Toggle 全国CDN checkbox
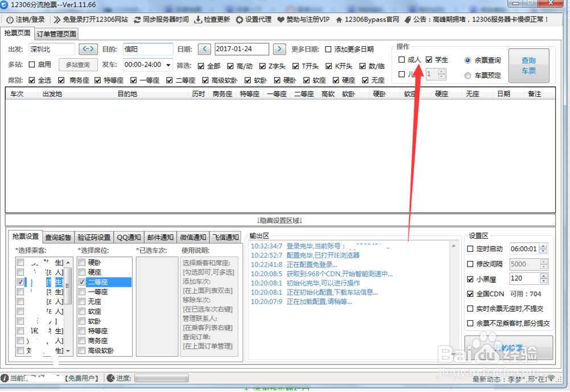Viewport: 570px width, 392px height. click(x=470, y=294)
